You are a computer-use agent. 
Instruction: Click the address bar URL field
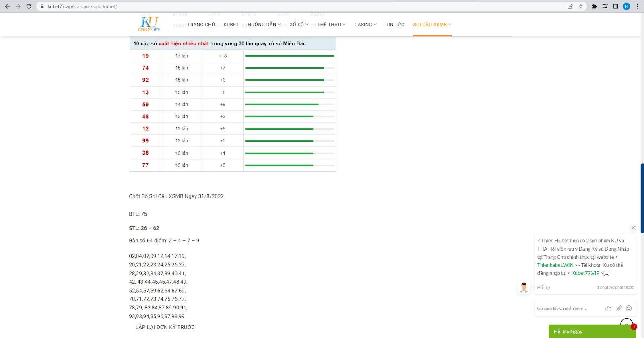302,6
